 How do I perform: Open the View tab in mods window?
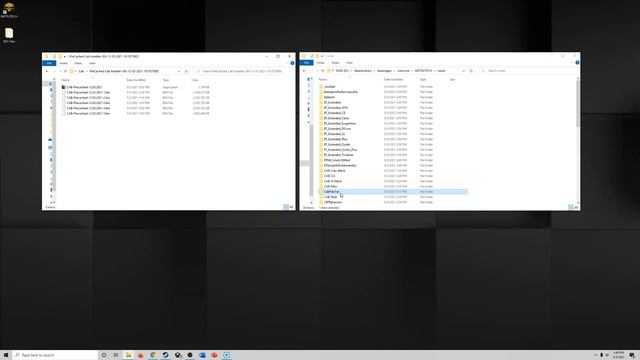click(x=349, y=63)
